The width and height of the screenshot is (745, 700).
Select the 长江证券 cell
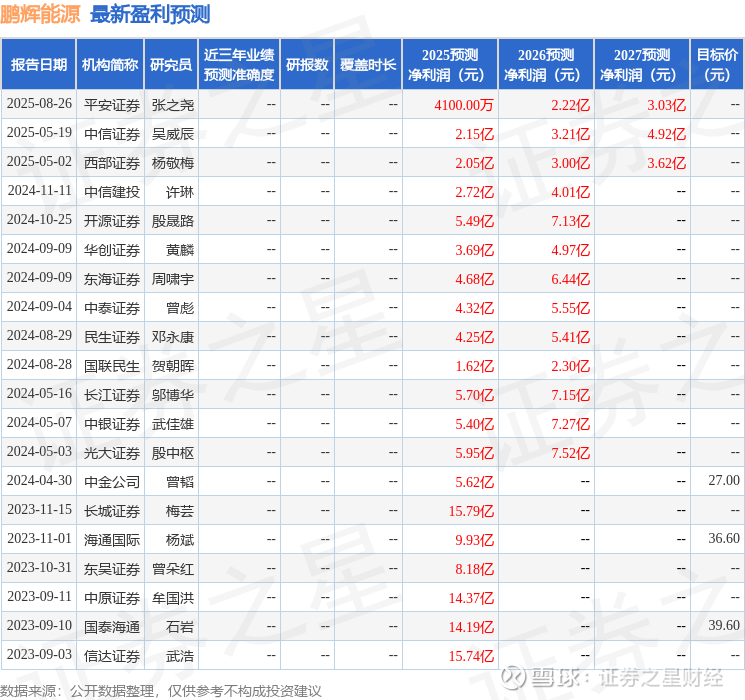(x=112, y=395)
